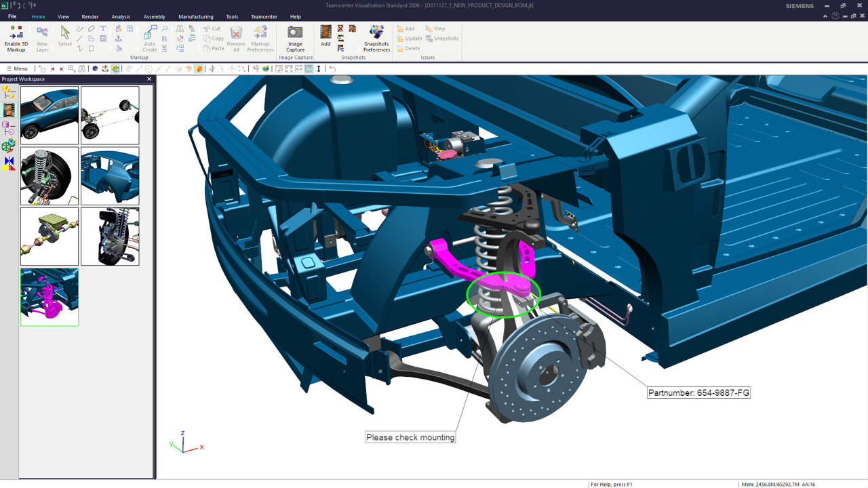The width and height of the screenshot is (868, 488).
Task: Click the globe icon in toolbar
Action: [x=265, y=68]
